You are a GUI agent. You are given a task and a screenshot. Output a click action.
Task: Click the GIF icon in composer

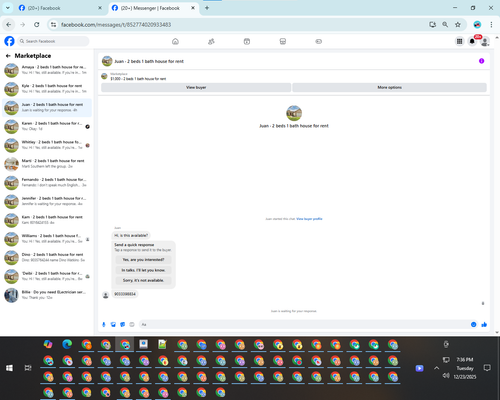click(x=132, y=324)
